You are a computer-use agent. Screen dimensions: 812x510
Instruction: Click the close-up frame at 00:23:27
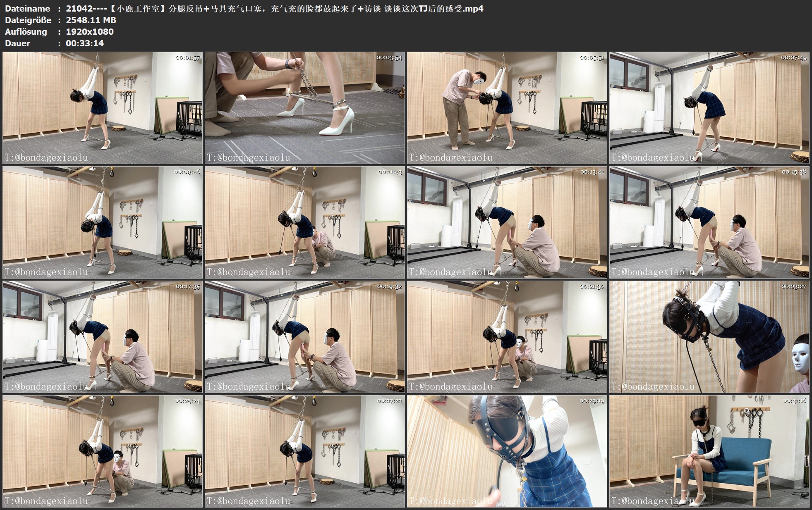pos(709,337)
